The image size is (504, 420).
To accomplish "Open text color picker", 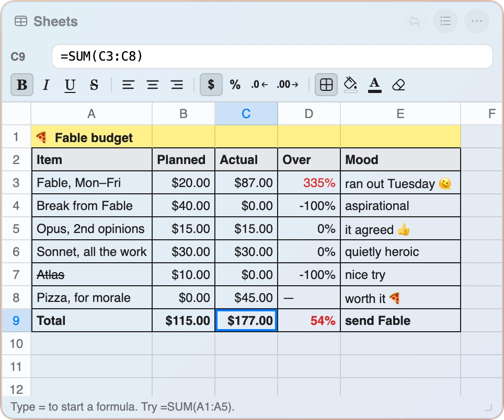I will [375, 85].
